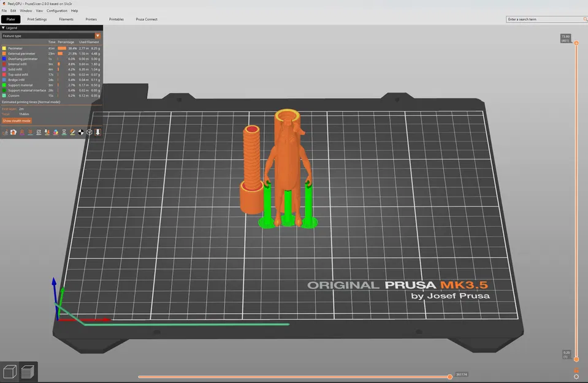588x383 pixels.
Task: Toggle Support material interface visibility
Action: click(x=51, y=90)
